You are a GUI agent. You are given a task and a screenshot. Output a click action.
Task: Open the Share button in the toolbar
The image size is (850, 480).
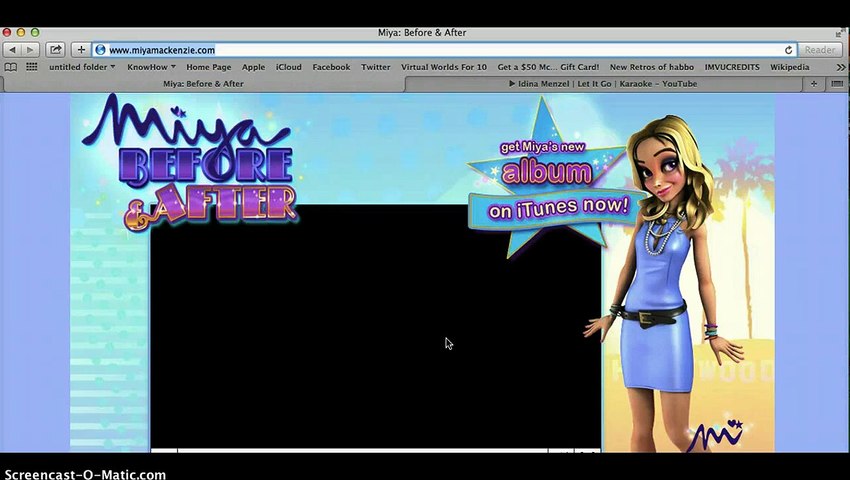pos(55,50)
